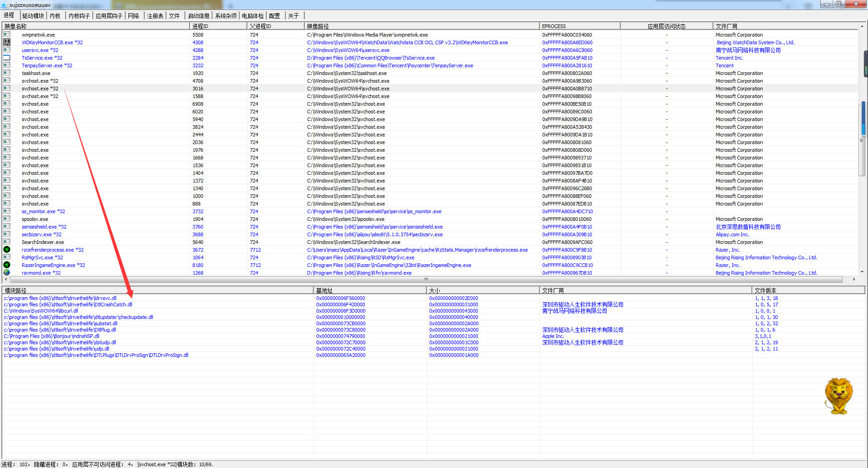Viewport: 868px width, 468px height.
Task: Click the icon of svchost.exe with PID 1668
Action: tap(7, 158)
